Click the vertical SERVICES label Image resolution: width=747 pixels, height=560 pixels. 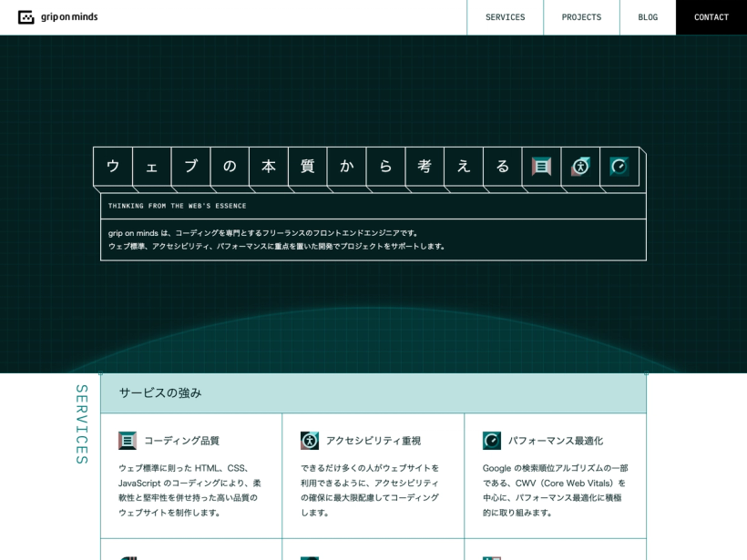coord(82,423)
